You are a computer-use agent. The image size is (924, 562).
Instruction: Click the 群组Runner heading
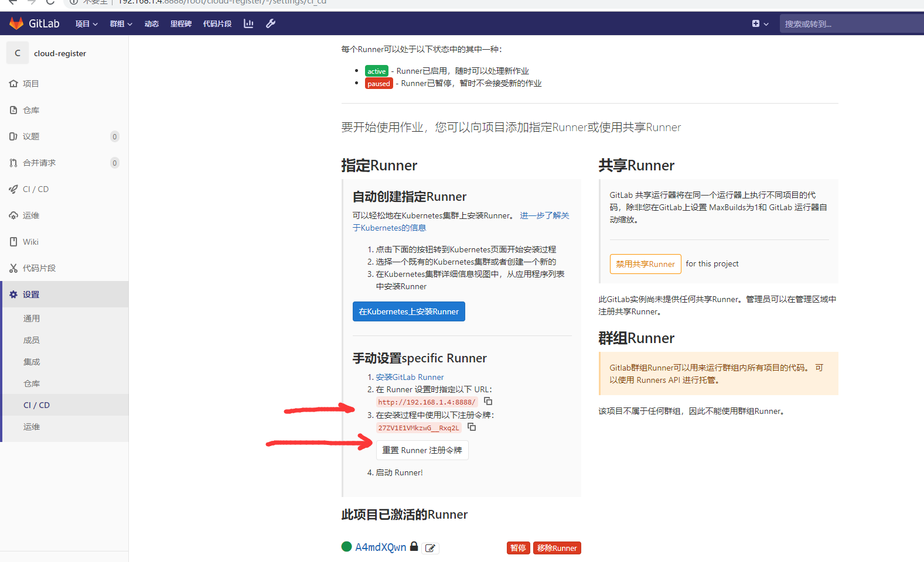tap(636, 338)
